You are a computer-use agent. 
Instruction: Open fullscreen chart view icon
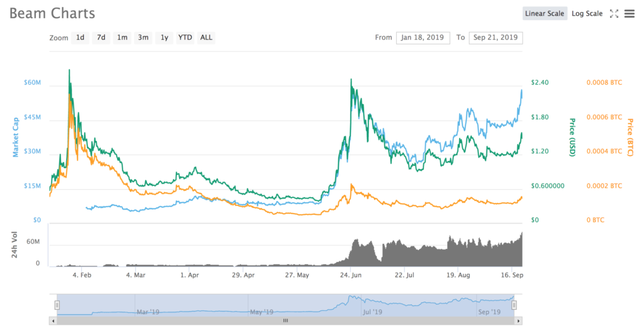click(614, 14)
